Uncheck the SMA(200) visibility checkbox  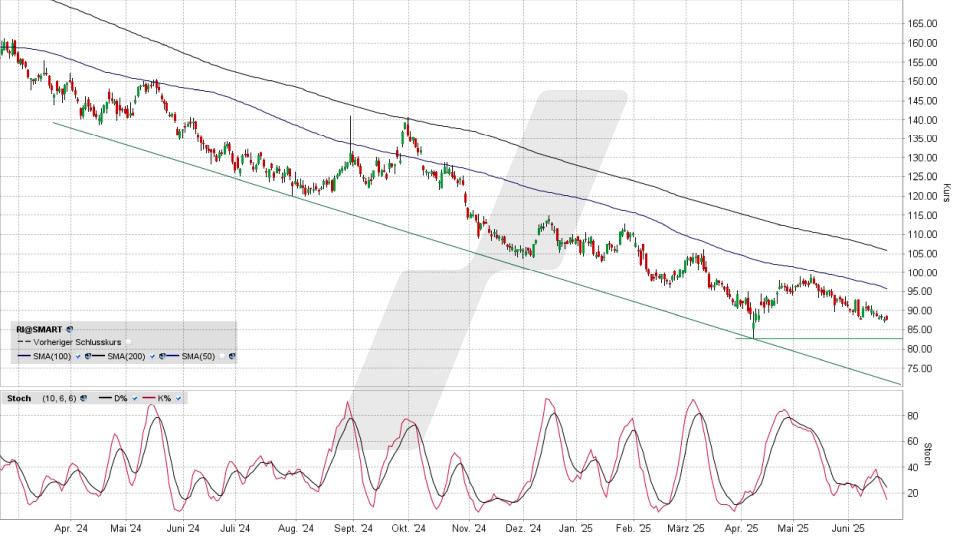[x=152, y=356]
